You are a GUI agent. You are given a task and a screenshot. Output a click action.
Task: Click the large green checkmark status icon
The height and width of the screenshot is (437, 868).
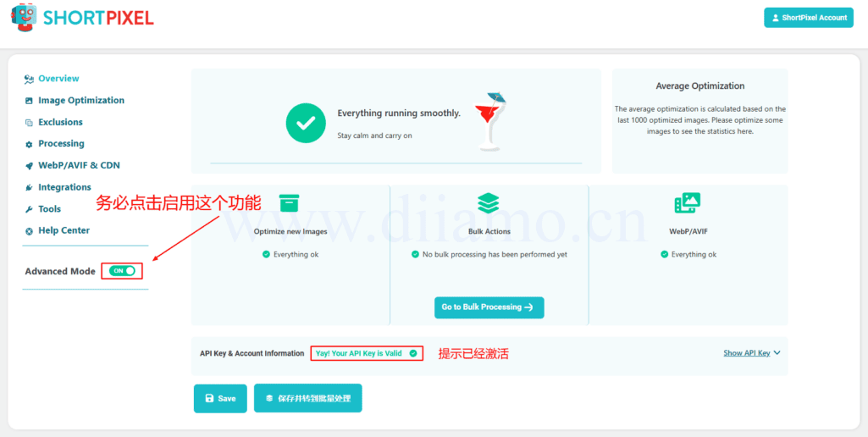pos(306,123)
